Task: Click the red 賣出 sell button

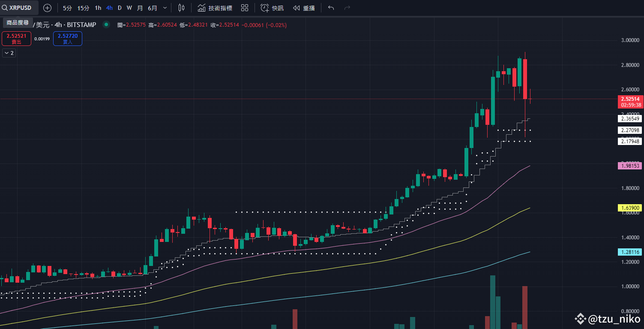Action: [16, 39]
